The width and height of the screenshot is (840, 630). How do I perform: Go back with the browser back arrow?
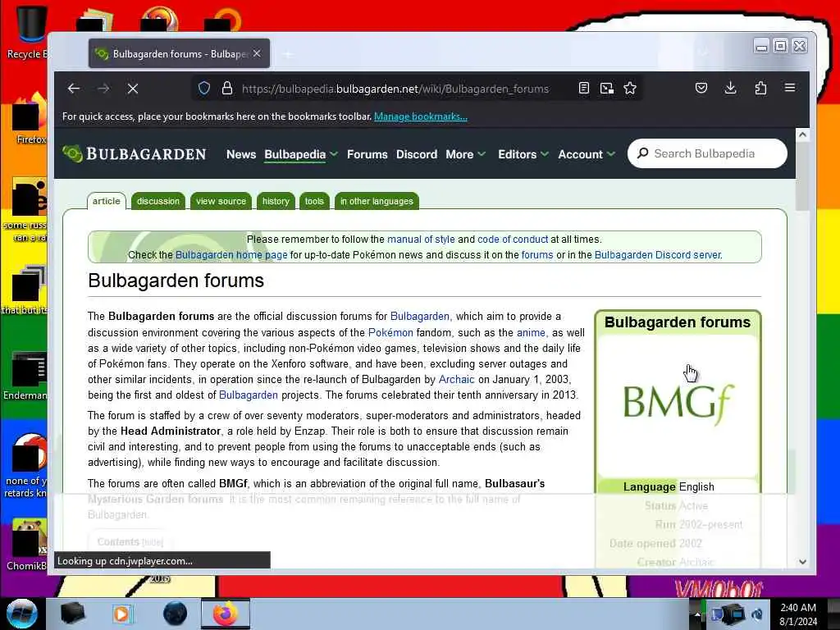74,89
